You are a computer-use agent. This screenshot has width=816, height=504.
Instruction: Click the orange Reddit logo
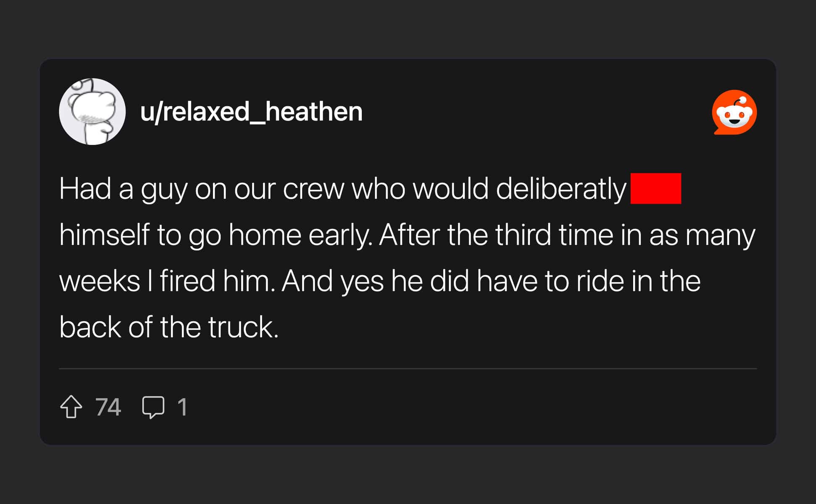[734, 112]
